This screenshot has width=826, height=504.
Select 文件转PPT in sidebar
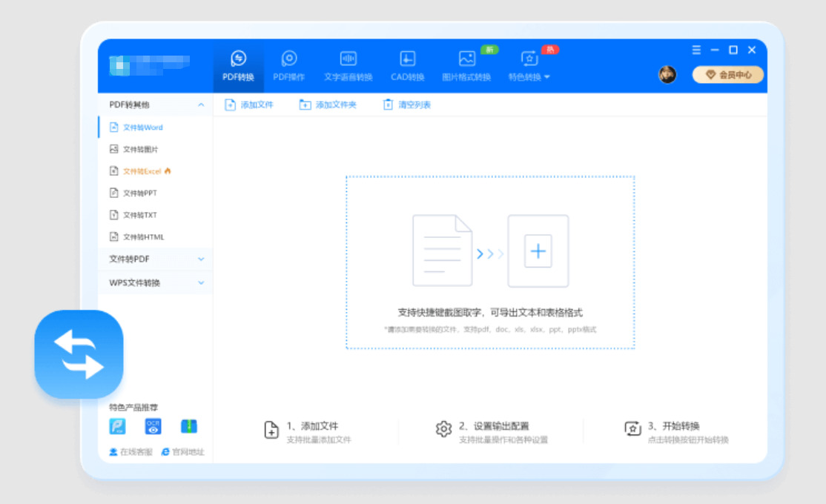(156, 193)
